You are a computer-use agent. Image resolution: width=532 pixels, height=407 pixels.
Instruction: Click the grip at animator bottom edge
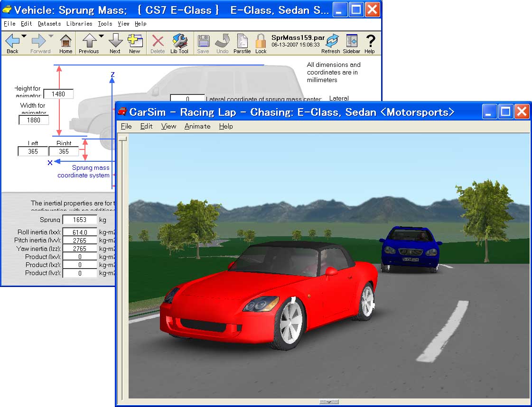point(329,402)
